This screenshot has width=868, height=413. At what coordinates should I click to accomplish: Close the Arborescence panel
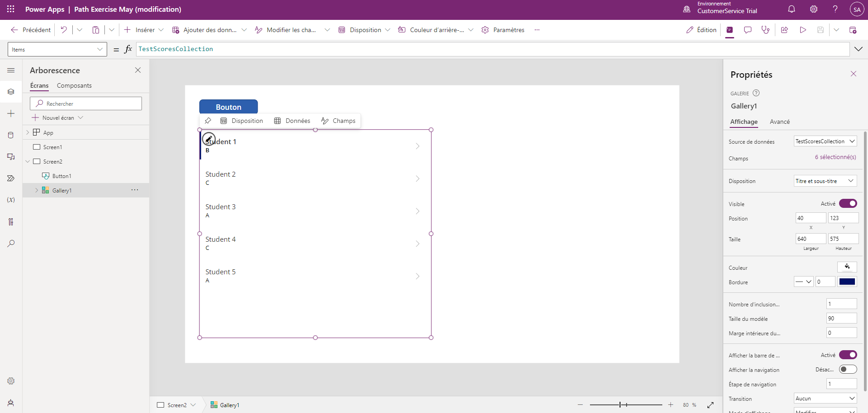click(138, 70)
